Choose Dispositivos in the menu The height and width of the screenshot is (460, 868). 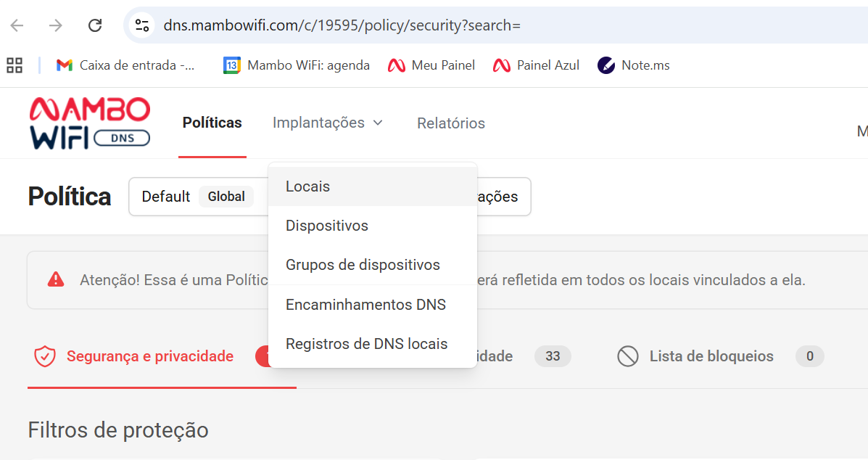[x=327, y=226]
